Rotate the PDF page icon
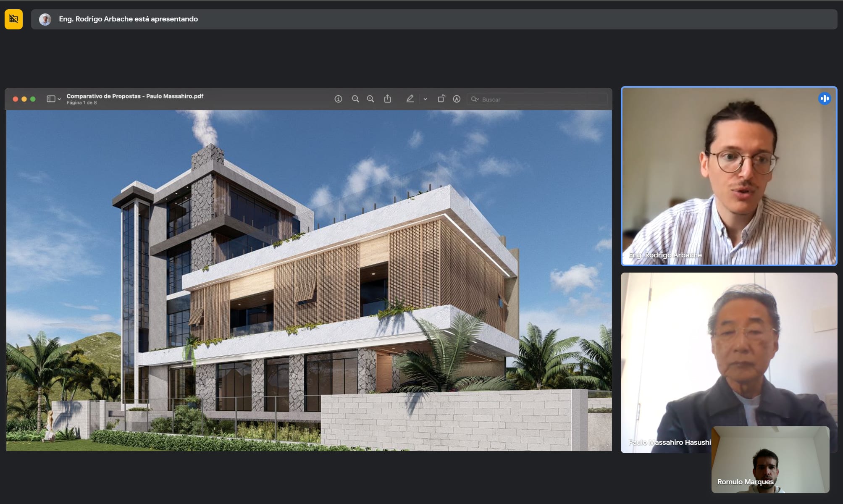Screen dimensions: 843x504 (441, 99)
